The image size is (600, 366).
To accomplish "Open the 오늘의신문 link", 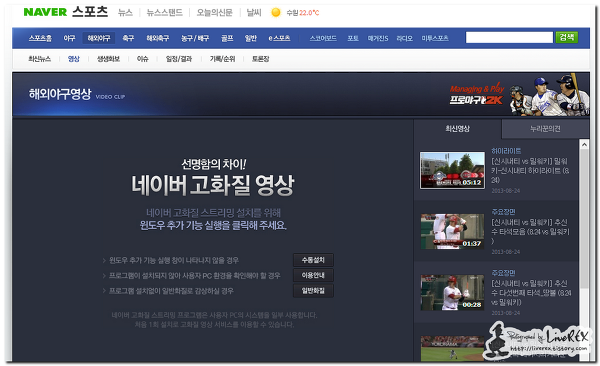I will pyautogui.click(x=214, y=13).
